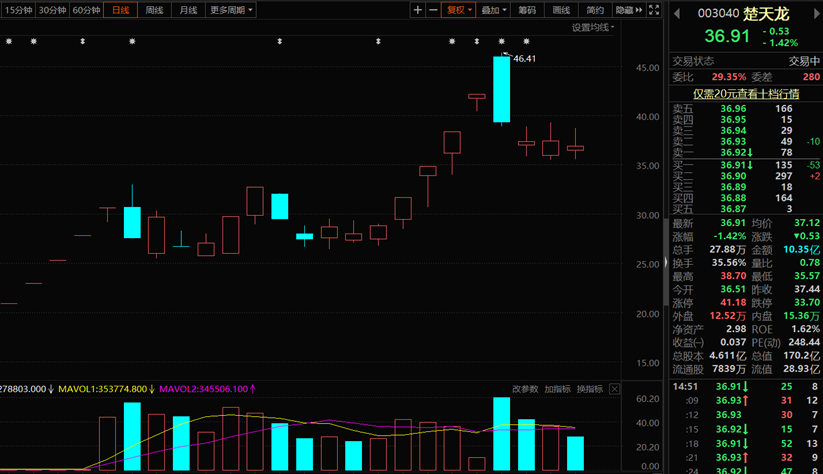Viewport: 823px width, 474px height.
Task: Click the 卖五 36.96 order row
Action: [746, 109]
